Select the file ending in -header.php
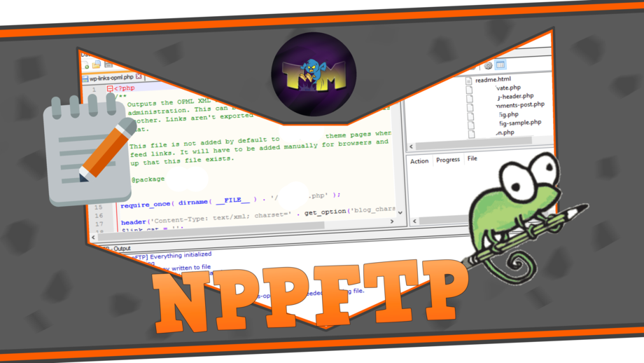 515,96
